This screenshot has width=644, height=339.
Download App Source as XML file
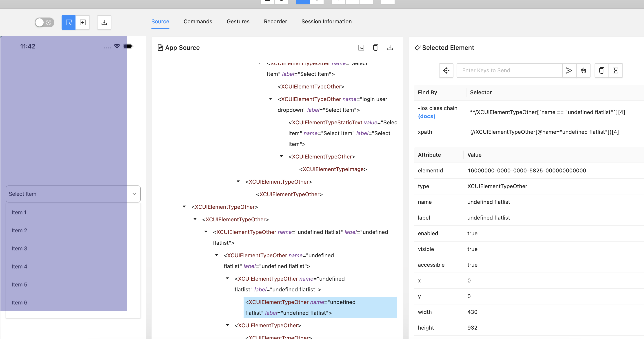390,48
